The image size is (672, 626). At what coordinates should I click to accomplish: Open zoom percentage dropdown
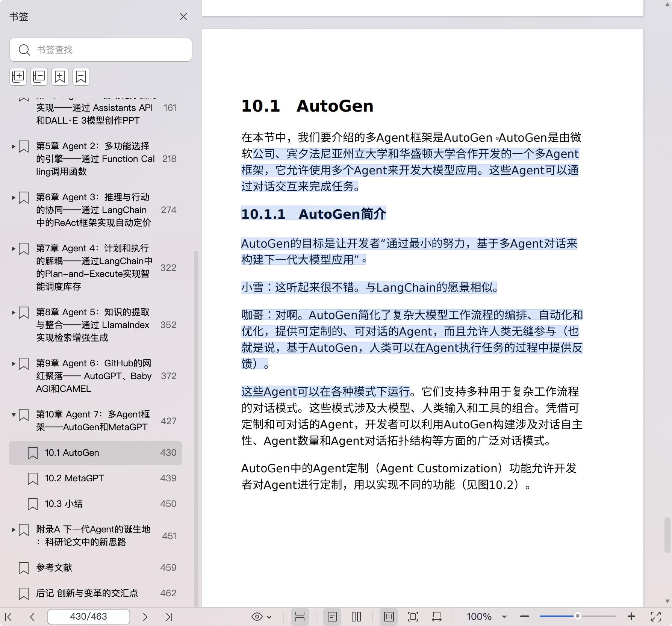pyautogui.click(x=504, y=617)
